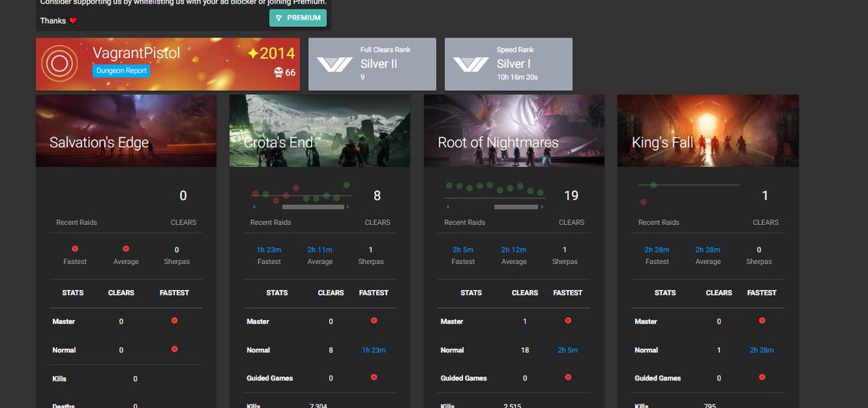This screenshot has width=868, height=408.
Task: Click the red X above Salvation's Edge Average
Action: (125, 249)
